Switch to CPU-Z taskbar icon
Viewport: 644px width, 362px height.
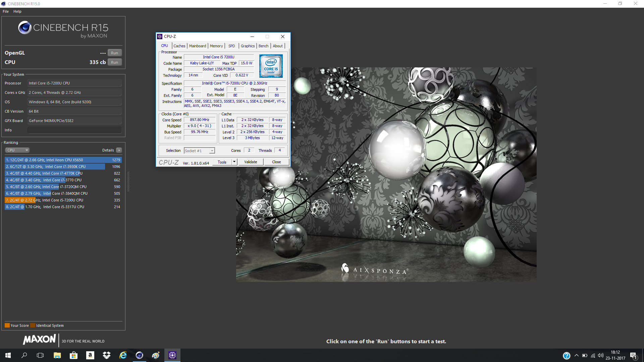coord(172,355)
